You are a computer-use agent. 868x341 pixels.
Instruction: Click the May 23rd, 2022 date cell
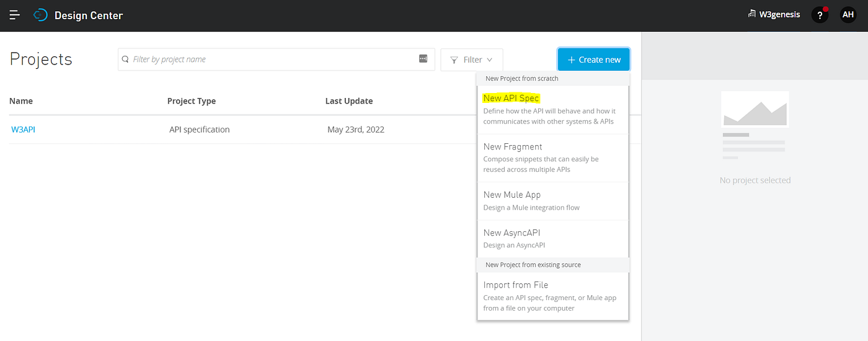tap(356, 130)
